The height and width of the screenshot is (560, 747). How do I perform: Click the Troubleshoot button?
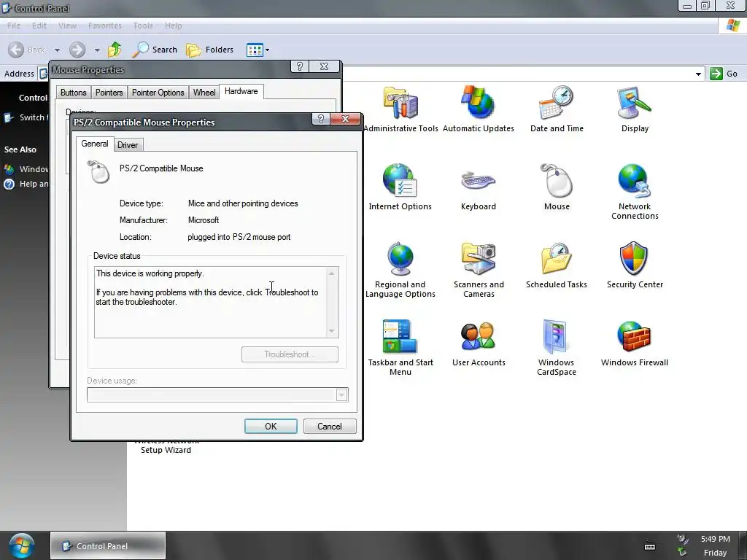click(290, 354)
